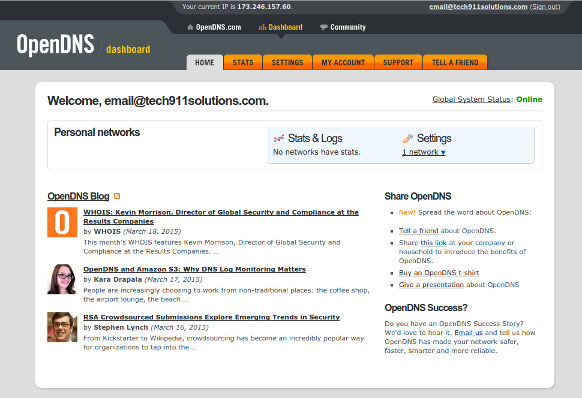This screenshot has width=582, height=398.
Task: Open the Dashboard top navigation link
Action: (285, 27)
